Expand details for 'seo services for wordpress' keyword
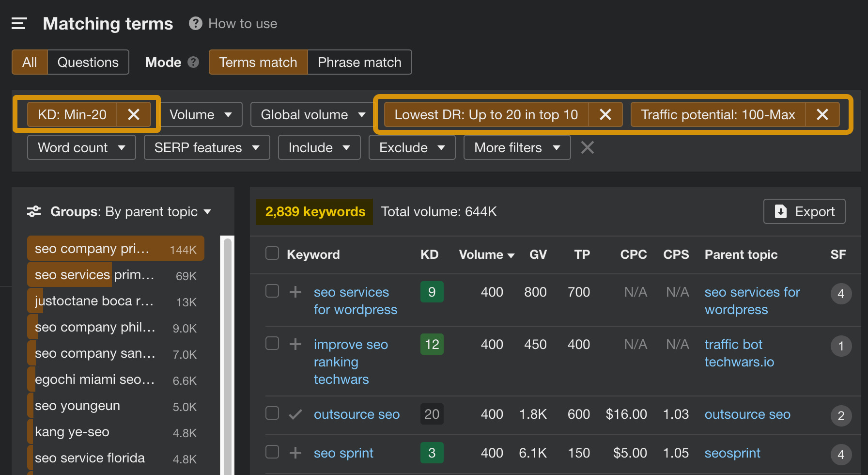Screen dimensions: 868x475 click(295, 291)
